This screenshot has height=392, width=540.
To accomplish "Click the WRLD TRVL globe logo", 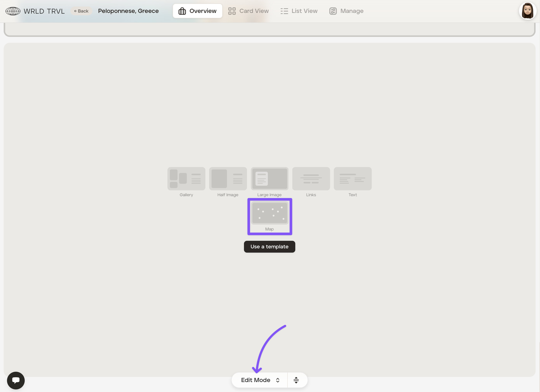I will (x=13, y=11).
